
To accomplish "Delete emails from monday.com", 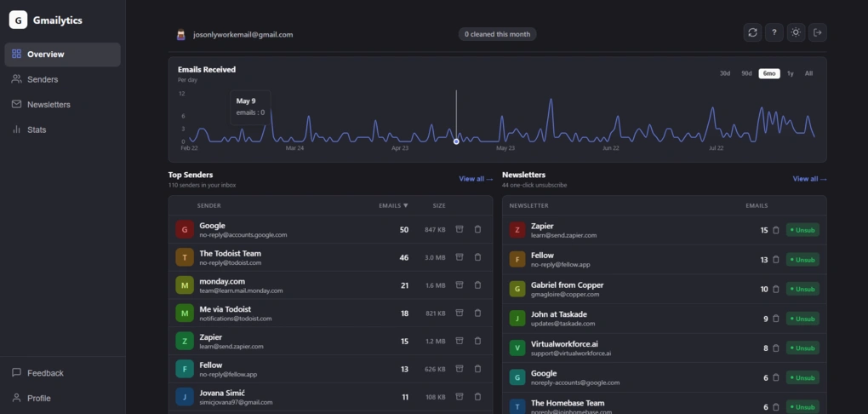I will pyautogui.click(x=477, y=285).
